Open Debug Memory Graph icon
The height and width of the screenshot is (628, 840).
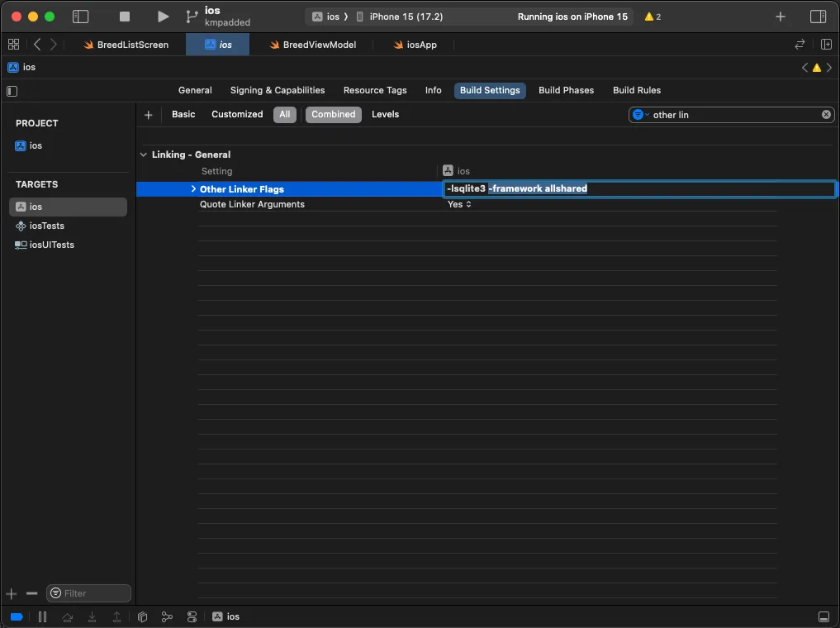[167, 616]
